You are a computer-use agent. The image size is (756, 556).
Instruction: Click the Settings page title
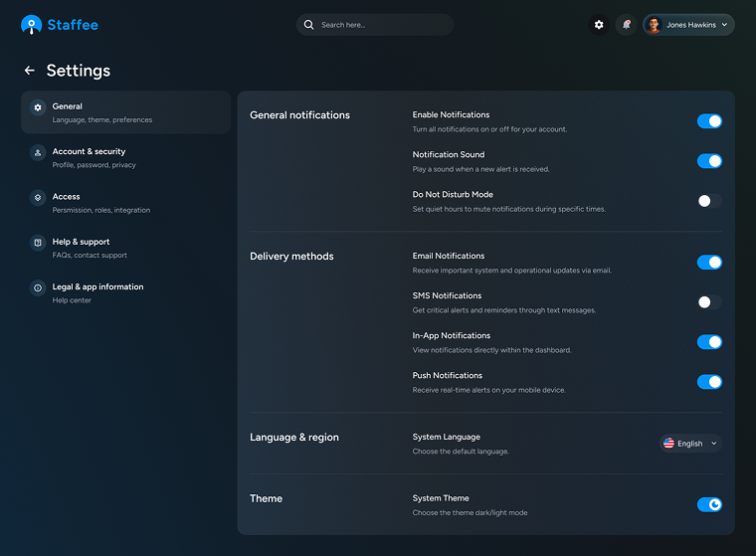(79, 71)
